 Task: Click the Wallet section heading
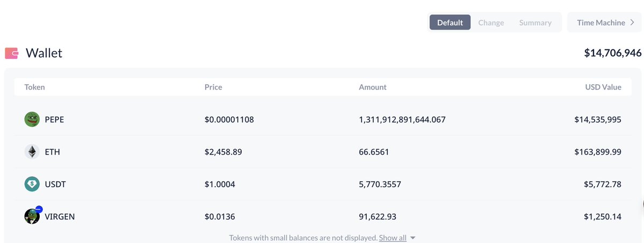click(44, 53)
